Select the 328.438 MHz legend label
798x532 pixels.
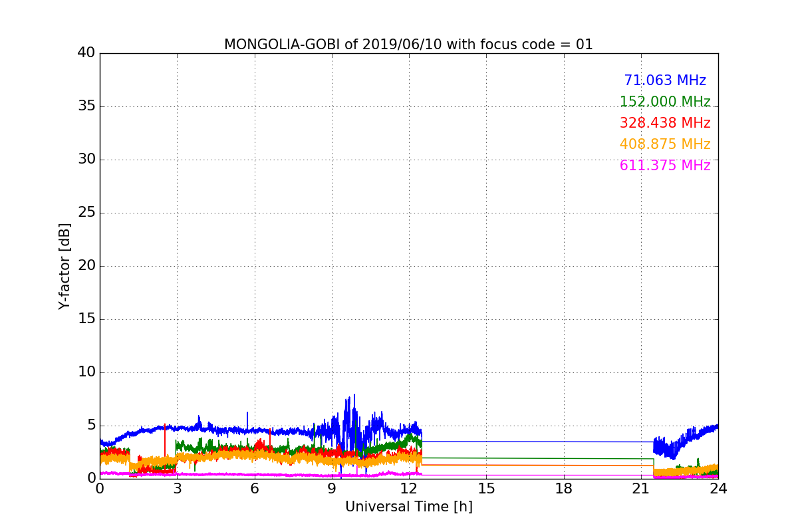[665, 123]
